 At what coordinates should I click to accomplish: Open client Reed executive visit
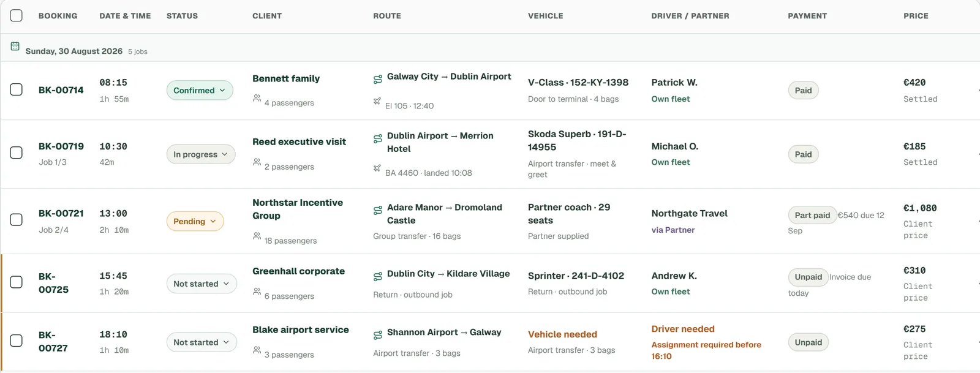[299, 141]
